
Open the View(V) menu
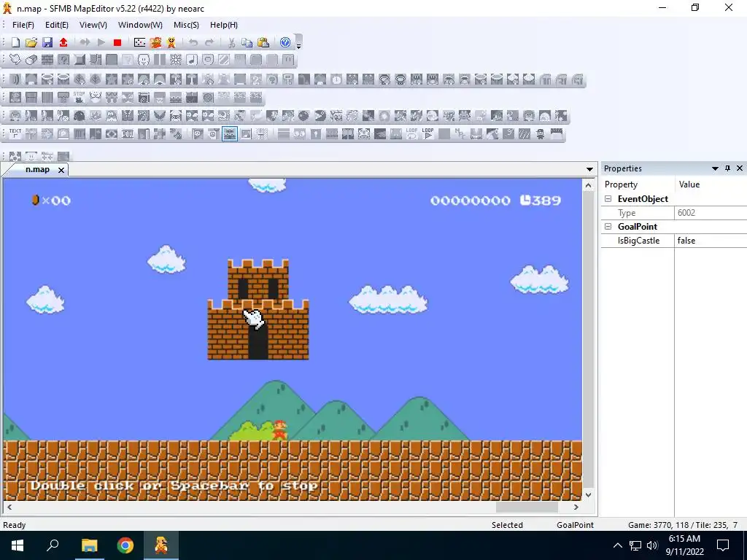tap(93, 25)
